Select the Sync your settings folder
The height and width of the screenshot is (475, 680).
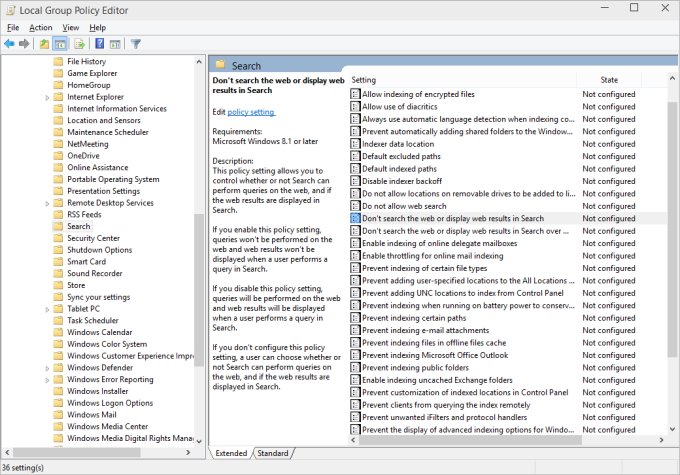pos(98,297)
